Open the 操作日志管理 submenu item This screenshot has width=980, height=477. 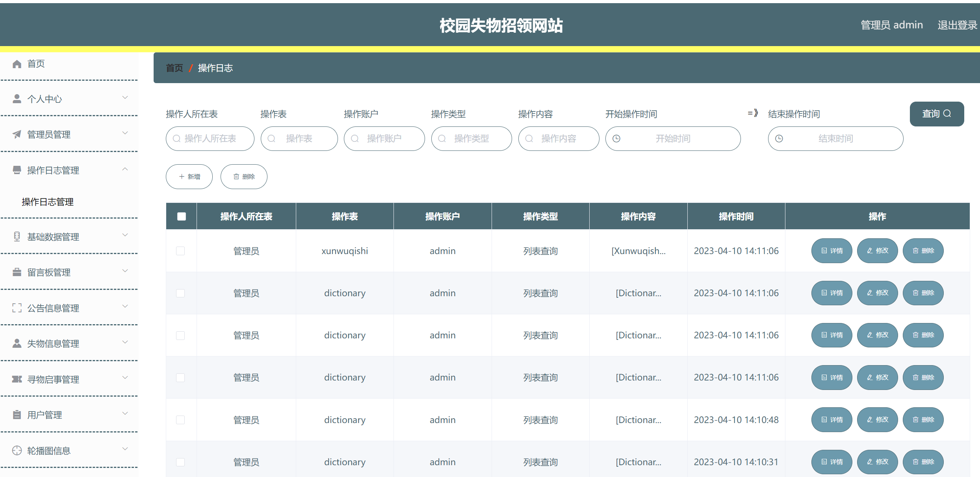click(x=48, y=202)
